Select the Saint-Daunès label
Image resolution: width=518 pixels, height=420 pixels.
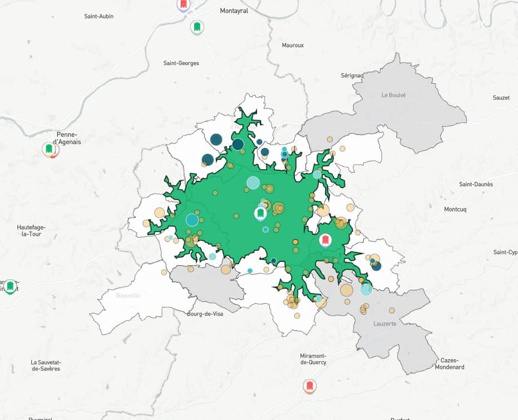pos(476,184)
